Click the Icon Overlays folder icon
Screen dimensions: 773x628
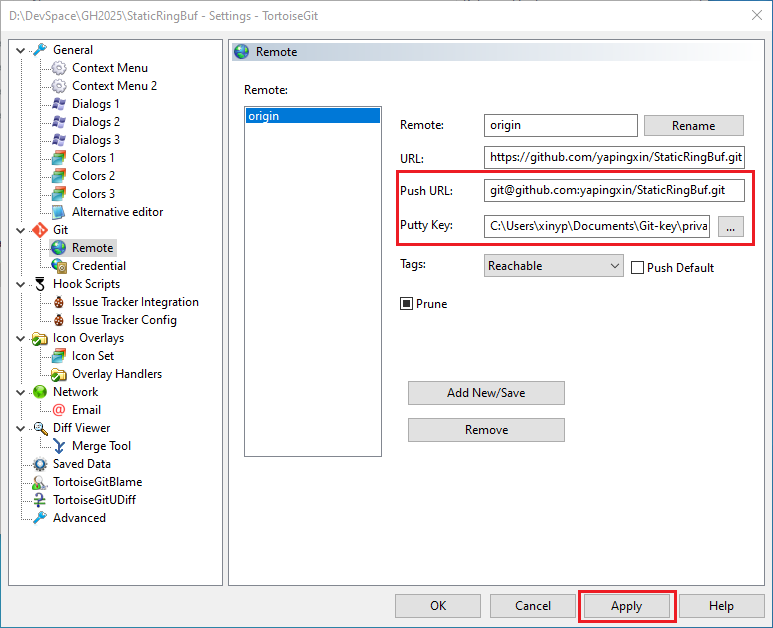coord(40,338)
